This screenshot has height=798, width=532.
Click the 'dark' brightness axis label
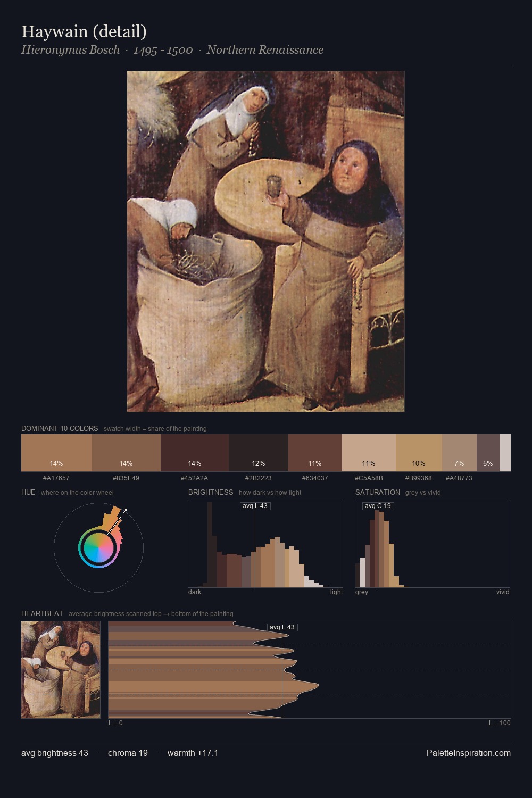tap(195, 592)
